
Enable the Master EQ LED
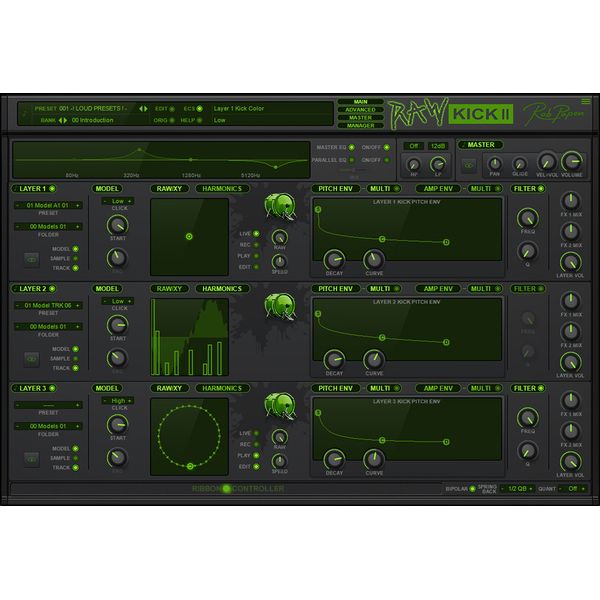coord(351,147)
